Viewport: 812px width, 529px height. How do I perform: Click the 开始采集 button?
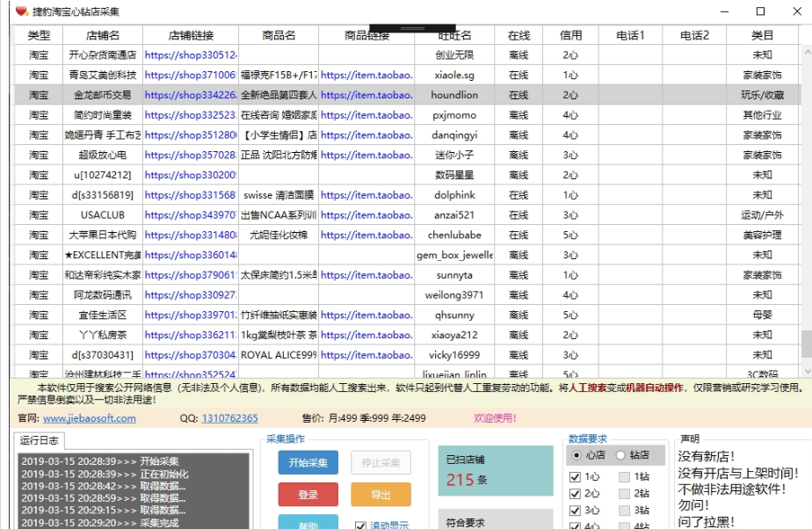tap(308, 462)
